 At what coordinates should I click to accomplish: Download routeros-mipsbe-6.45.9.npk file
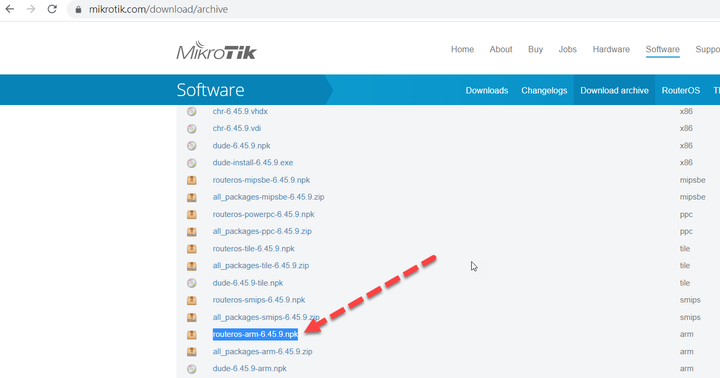pos(261,180)
